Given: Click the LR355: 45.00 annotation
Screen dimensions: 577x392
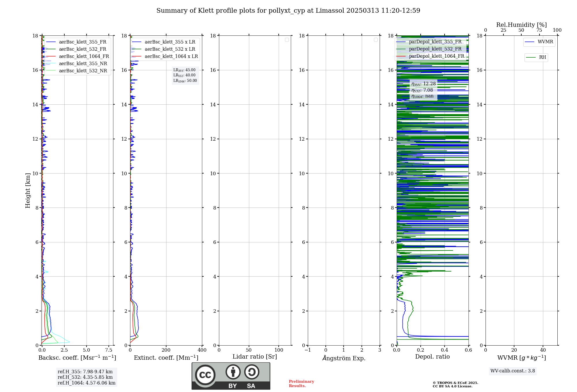Looking at the screenshot, I should (184, 70).
